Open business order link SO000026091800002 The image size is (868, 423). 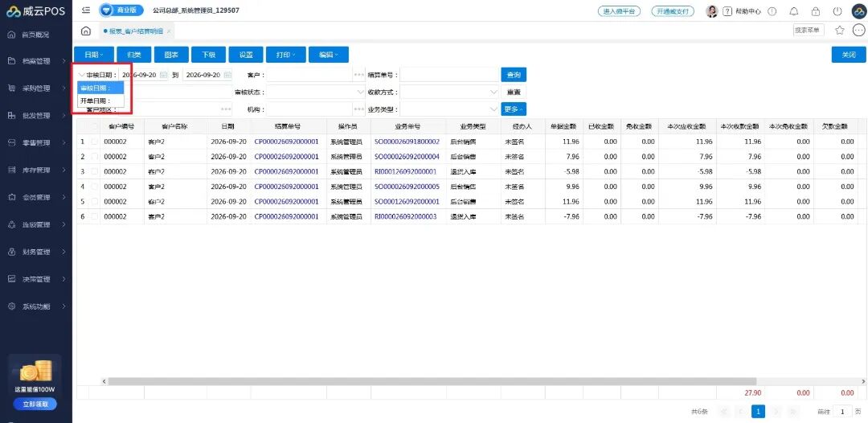point(407,142)
